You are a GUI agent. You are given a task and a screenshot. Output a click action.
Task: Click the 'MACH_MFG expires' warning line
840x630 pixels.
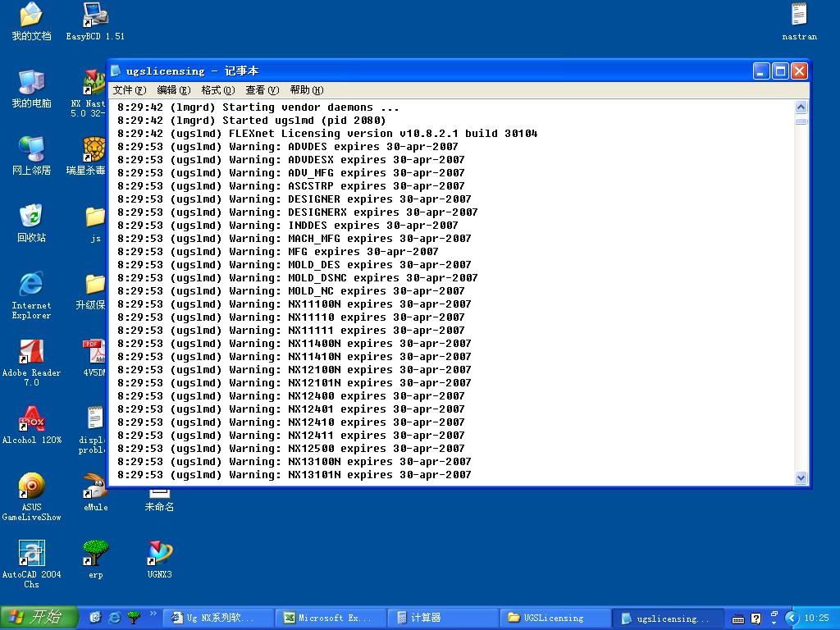[x=294, y=239]
